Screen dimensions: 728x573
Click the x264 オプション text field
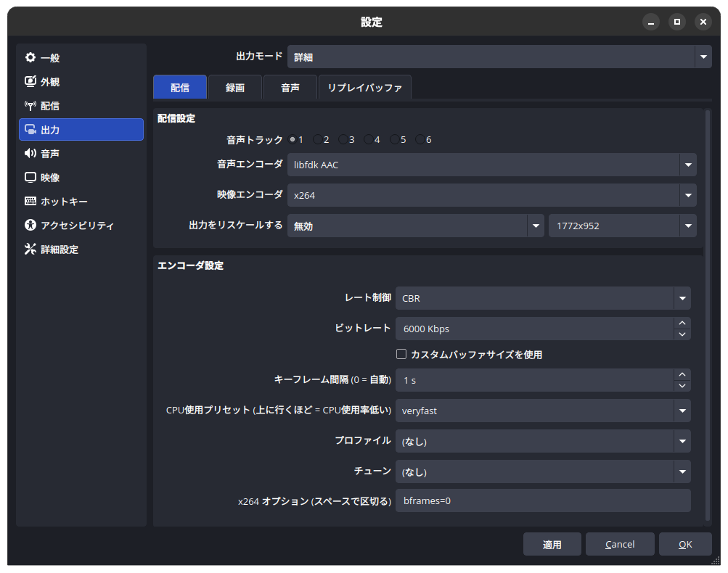coord(542,500)
